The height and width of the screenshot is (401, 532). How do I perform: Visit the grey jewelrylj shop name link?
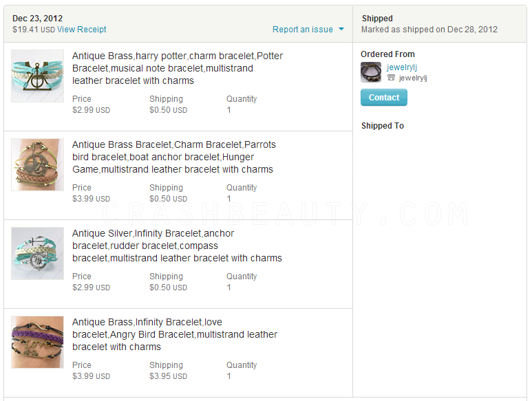click(x=413, y=78)
